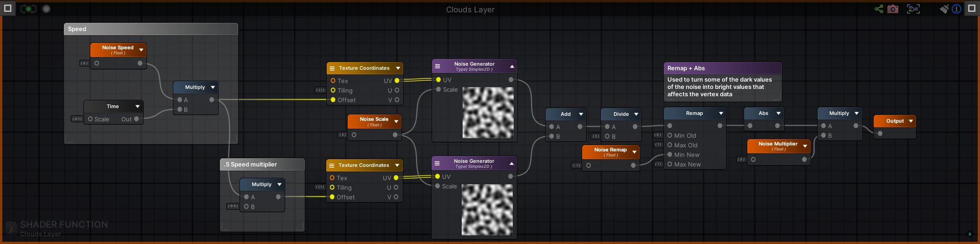Click the UV output port on upper Texture Coordinates
Image resolution: width=980 pixels, height=244 pixels.
(397, 81)
